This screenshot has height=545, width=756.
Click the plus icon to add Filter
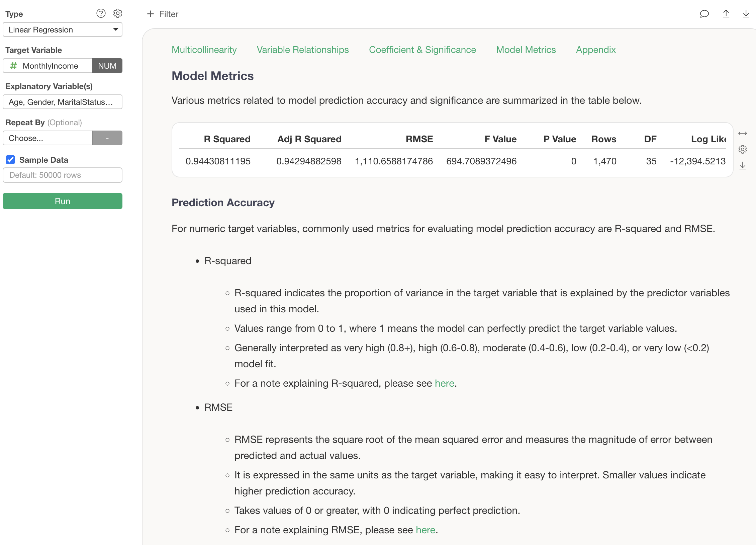point(151,14)
